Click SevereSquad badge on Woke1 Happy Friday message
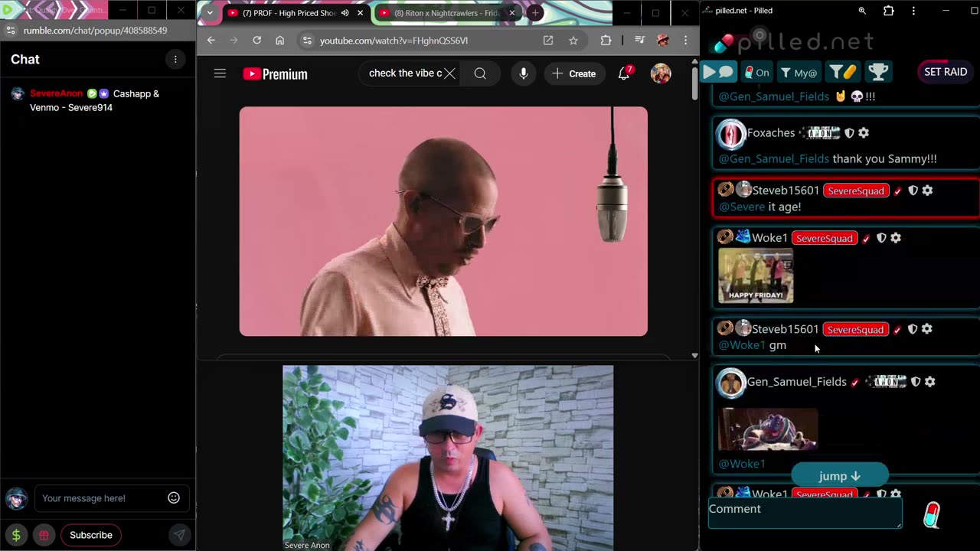 pos(824,238)
